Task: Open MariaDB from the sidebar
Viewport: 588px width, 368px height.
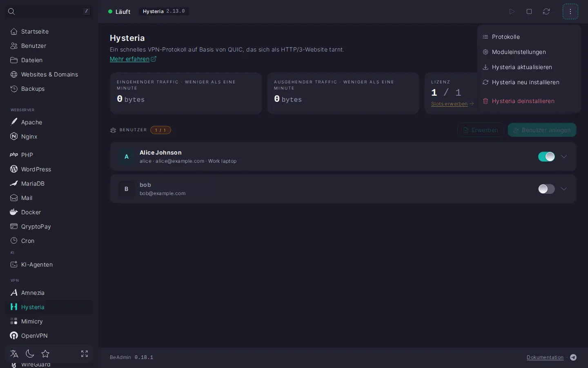Action: [x=49, y=184]
